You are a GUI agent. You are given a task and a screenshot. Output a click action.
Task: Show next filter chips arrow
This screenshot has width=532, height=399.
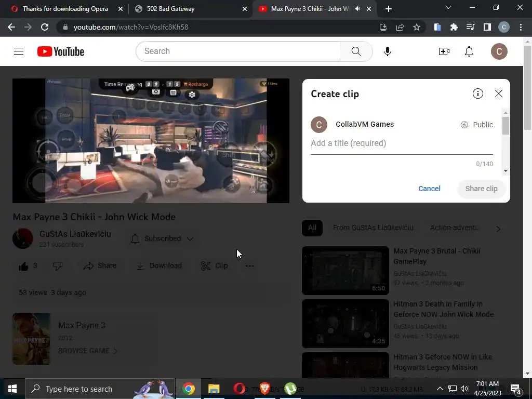[498, 229]
